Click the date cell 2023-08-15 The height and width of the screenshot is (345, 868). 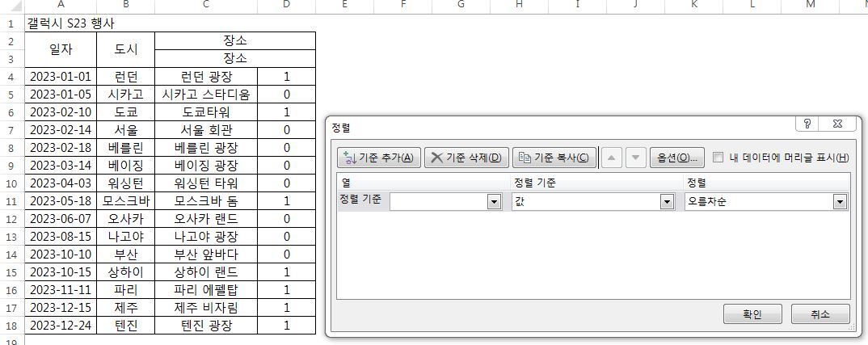(61, 237)
